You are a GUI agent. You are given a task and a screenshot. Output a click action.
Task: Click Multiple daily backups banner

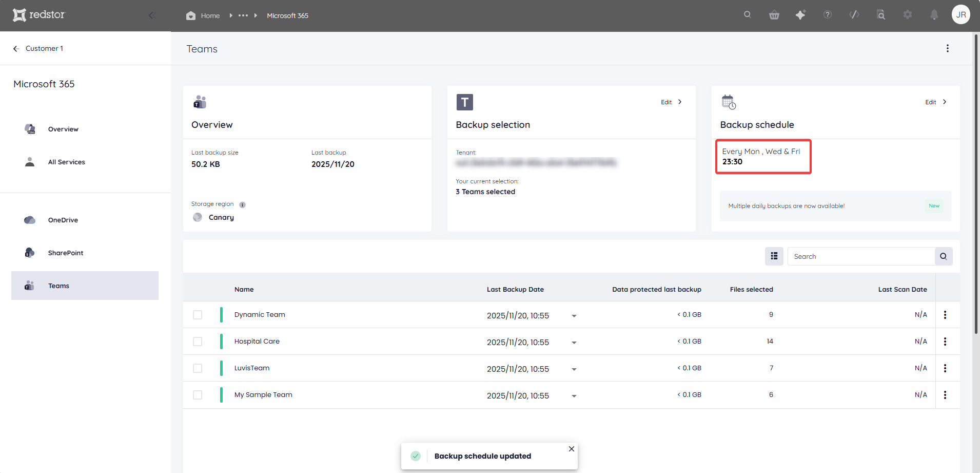(835, 206)
